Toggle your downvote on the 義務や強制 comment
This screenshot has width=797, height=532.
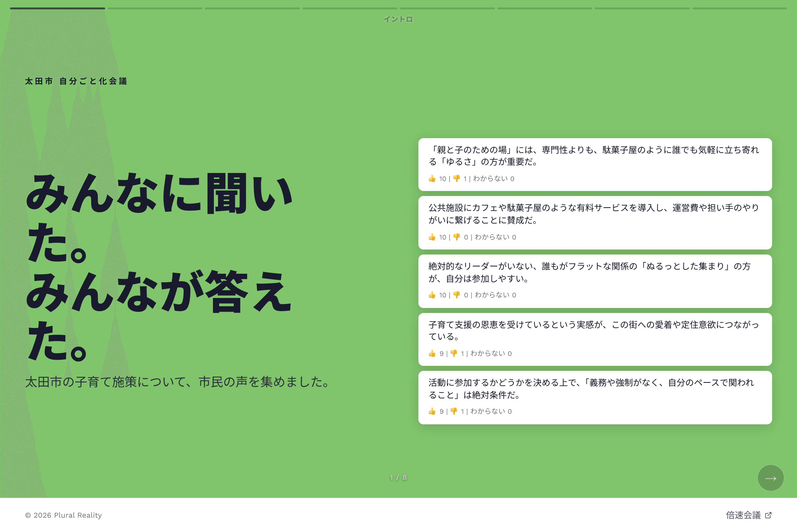pos(454,411)
